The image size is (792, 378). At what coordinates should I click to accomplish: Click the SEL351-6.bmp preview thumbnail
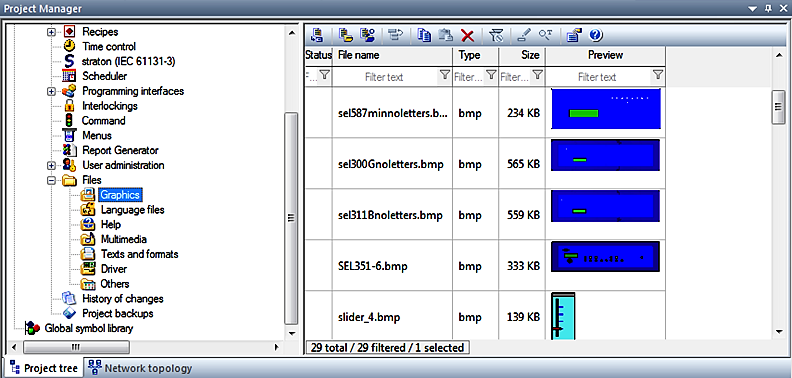[605, 256]
